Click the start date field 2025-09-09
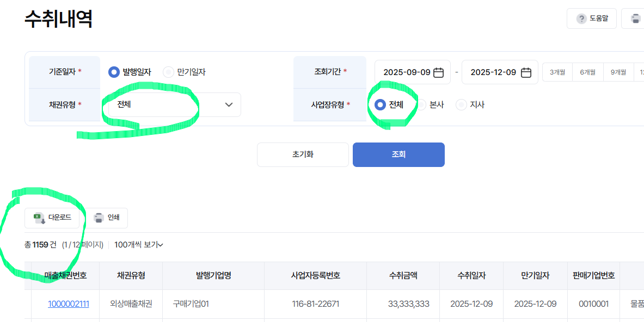Viewport: 644px width, 322px height. [x=412, y=72]
